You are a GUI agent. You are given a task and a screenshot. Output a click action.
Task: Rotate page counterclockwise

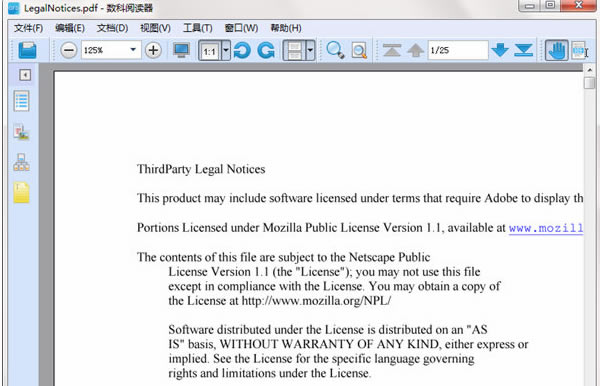coord(242,50)
